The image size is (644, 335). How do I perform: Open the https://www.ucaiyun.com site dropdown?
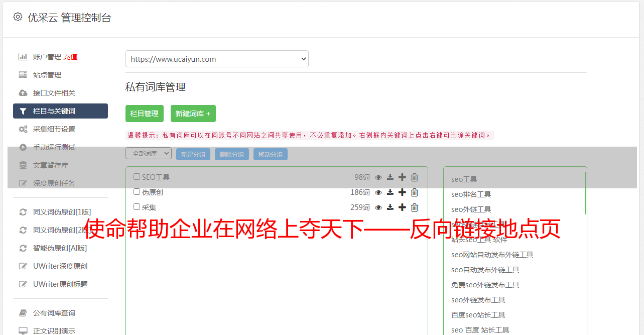(x=217, y=59)
